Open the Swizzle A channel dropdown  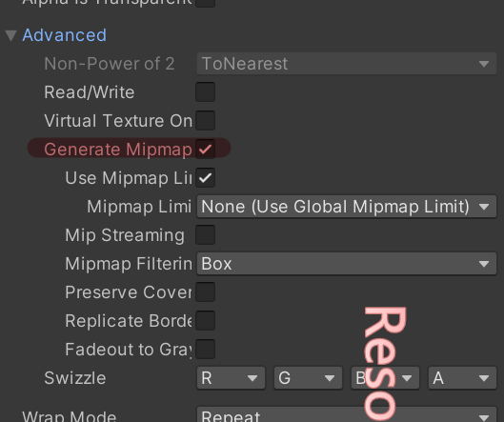tap(462, 378)
